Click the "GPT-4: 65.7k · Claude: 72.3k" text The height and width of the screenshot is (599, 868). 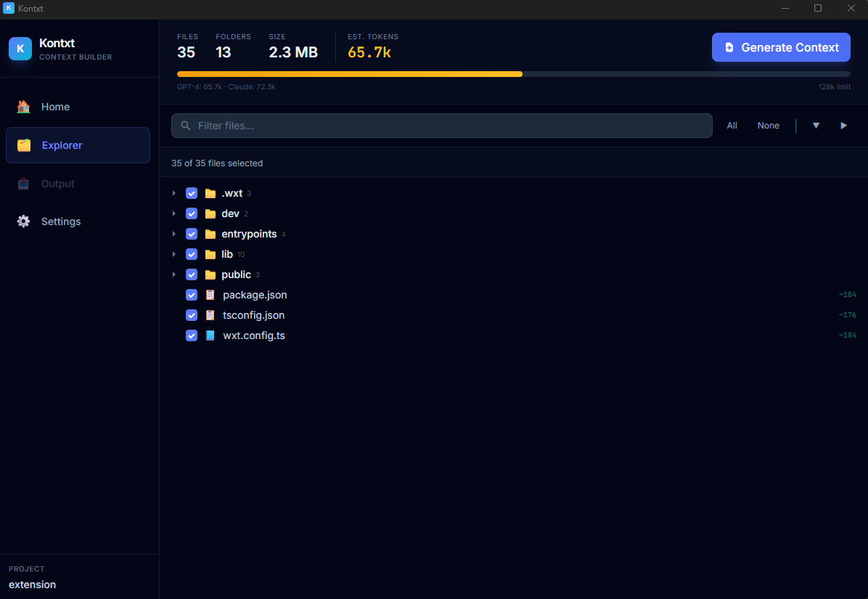point(226,87)
